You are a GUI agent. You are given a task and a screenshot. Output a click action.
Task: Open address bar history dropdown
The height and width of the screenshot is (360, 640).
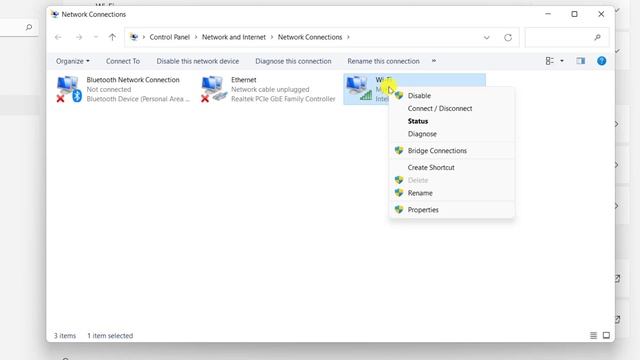[x=487, y=38]
